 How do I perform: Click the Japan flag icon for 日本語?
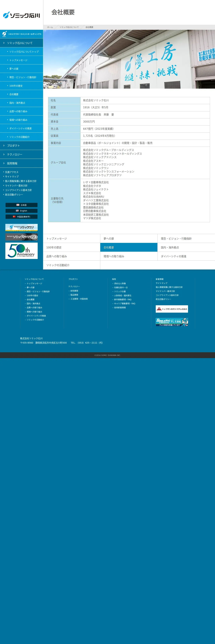tap(18, 205)
